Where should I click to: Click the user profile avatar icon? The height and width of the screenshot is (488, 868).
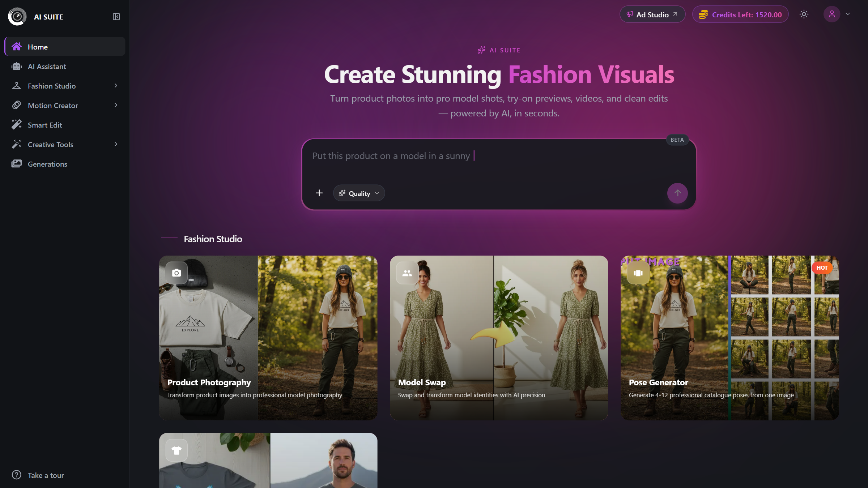coord(832,14)
